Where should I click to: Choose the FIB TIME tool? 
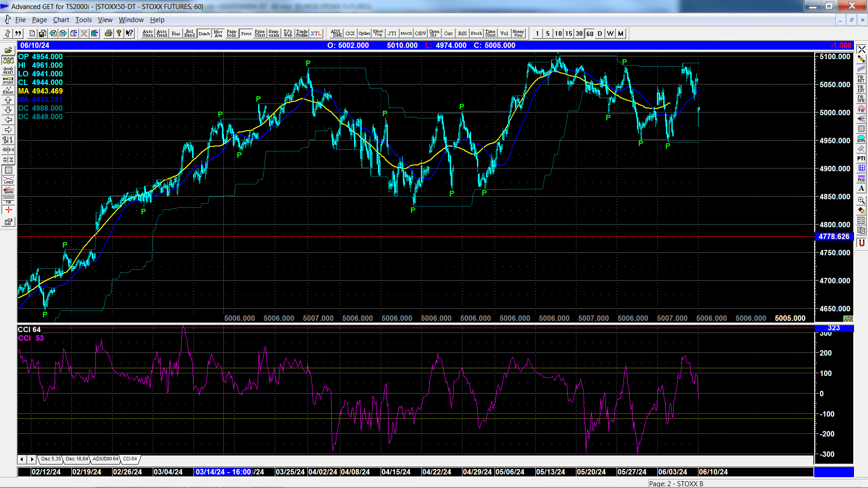pyautogui.click(x=861, y=99)
